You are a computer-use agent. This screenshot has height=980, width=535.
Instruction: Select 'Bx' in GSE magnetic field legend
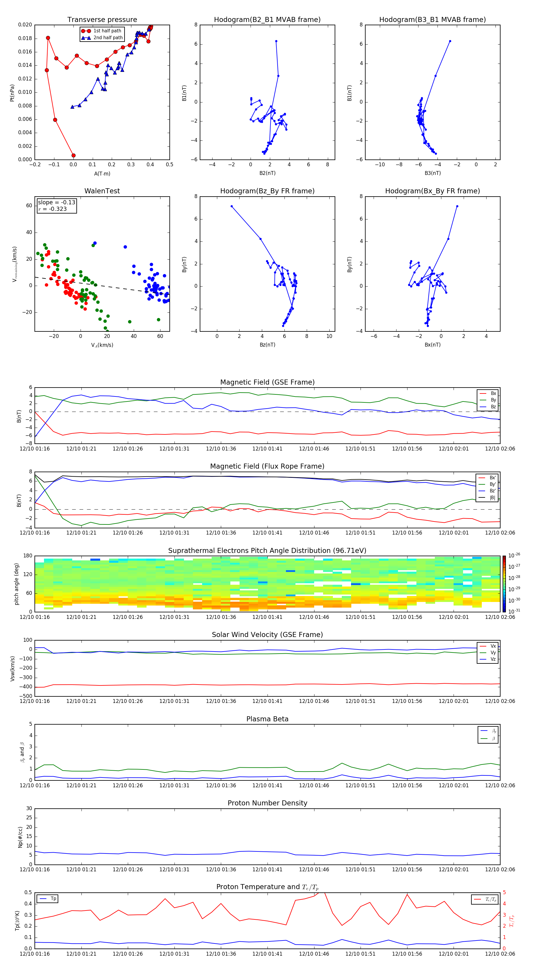488,393
